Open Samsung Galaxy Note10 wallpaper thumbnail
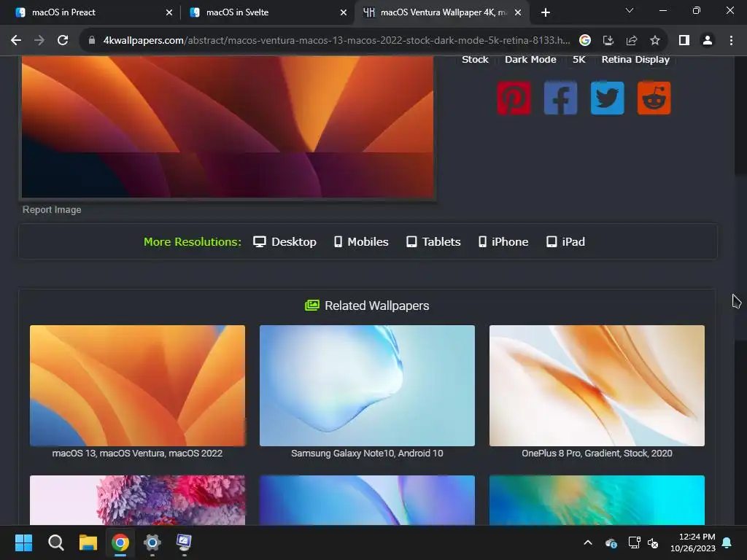747x560 pixels. point(367,386)
